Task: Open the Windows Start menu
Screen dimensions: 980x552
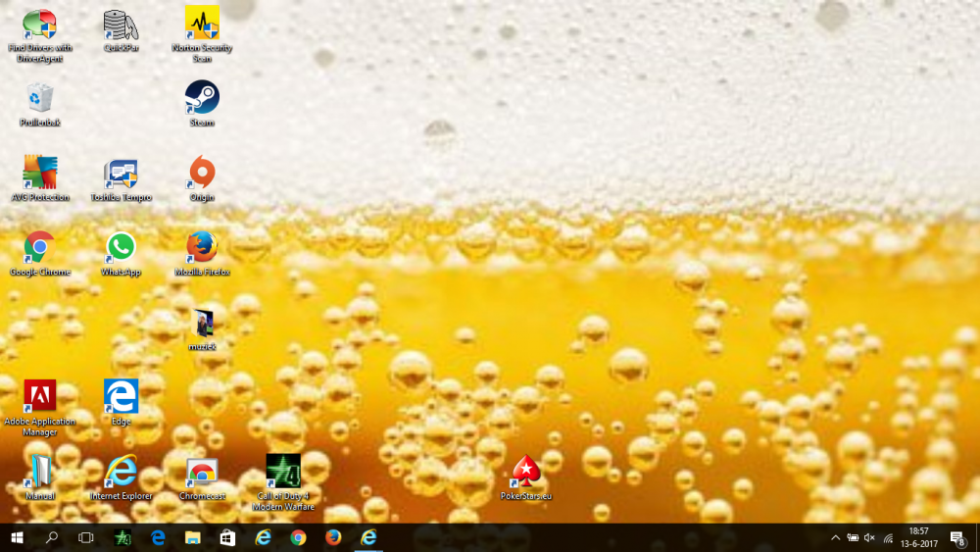Action: coord(17,537)
